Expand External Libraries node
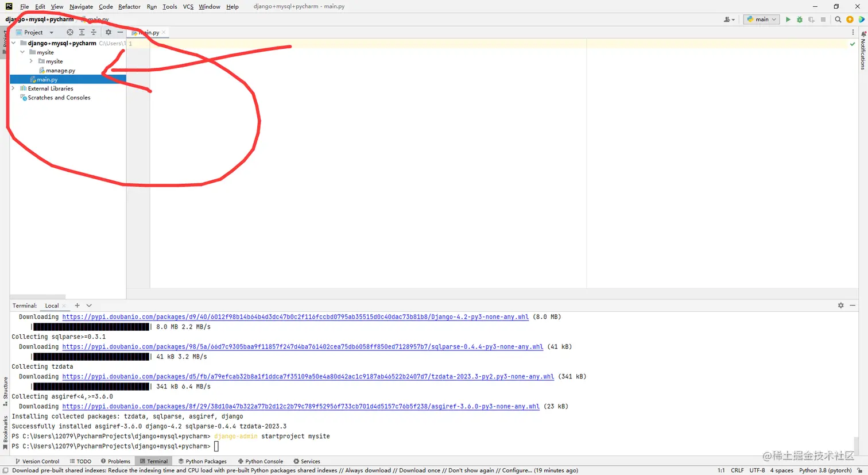 (x=13, y=88)
